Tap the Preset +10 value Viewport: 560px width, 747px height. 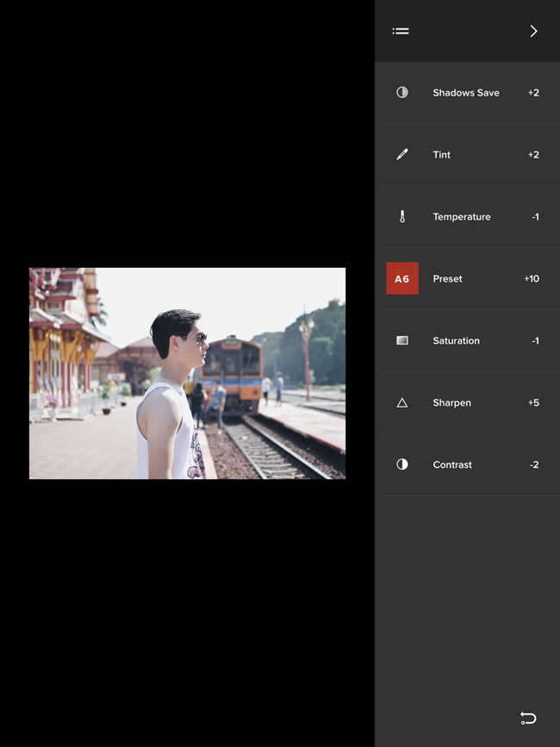coord(532,278)
